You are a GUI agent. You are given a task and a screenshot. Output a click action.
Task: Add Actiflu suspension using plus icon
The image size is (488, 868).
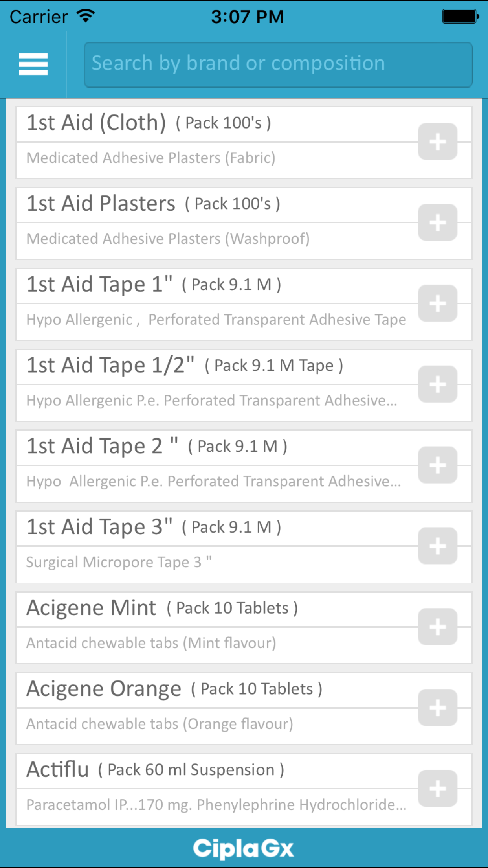[437, 789]
